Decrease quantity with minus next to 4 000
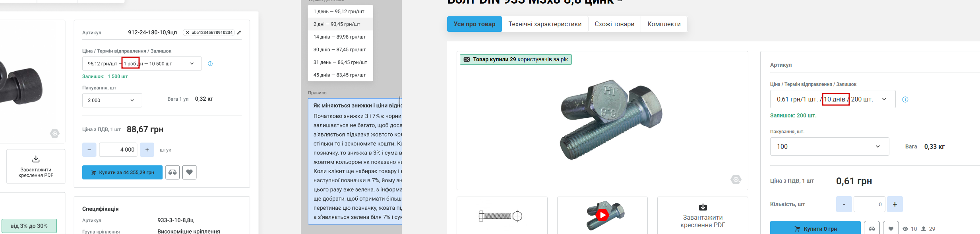 89,150
